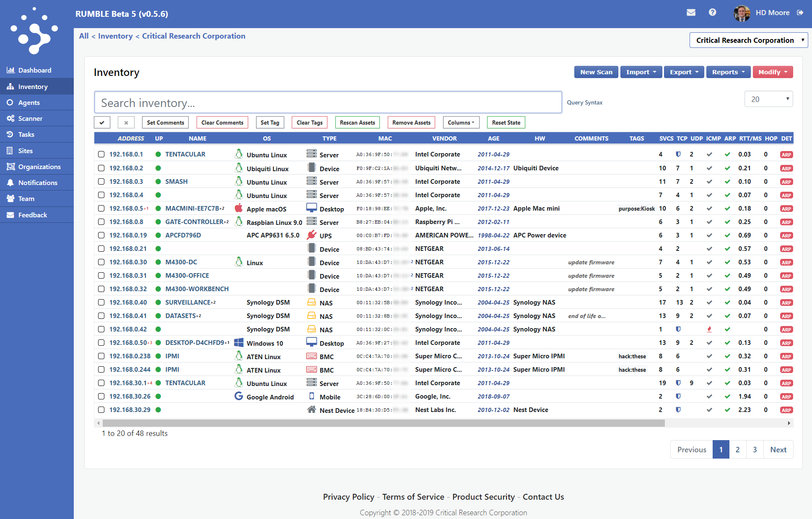
Task: Click the Desktop monitor icon for MACMINI-EE7C7B
Action: coord(311,208)
